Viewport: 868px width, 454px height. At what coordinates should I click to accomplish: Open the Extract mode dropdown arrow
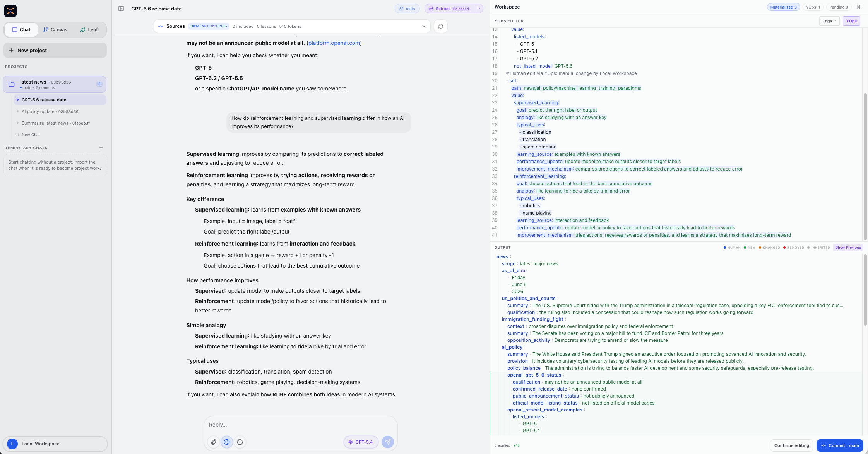pos(479,9)
